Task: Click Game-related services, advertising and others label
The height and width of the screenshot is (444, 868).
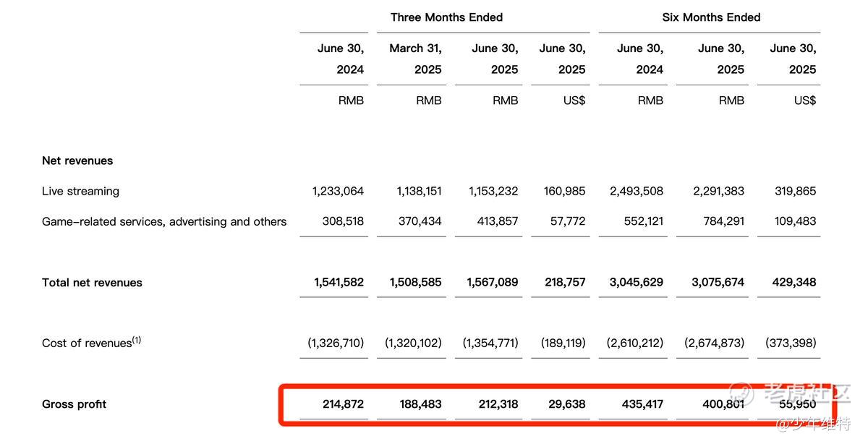Action: tap(164, 222)
